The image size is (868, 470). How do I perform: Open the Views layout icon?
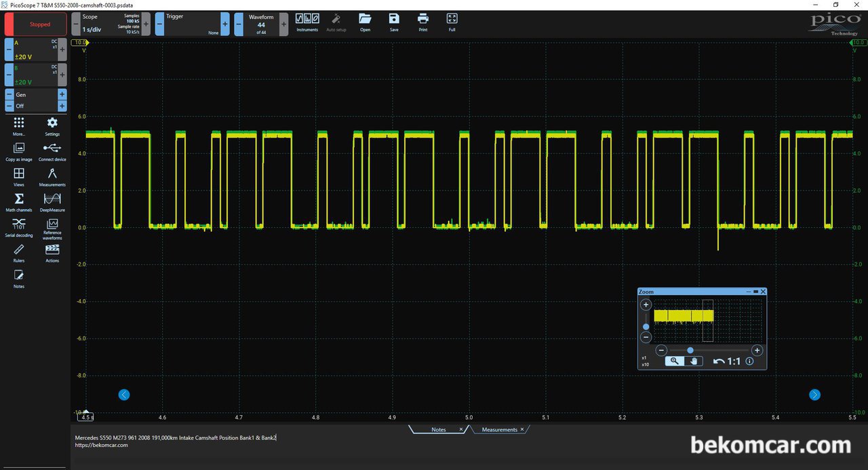pyautogui.click(x=19, y=177)
